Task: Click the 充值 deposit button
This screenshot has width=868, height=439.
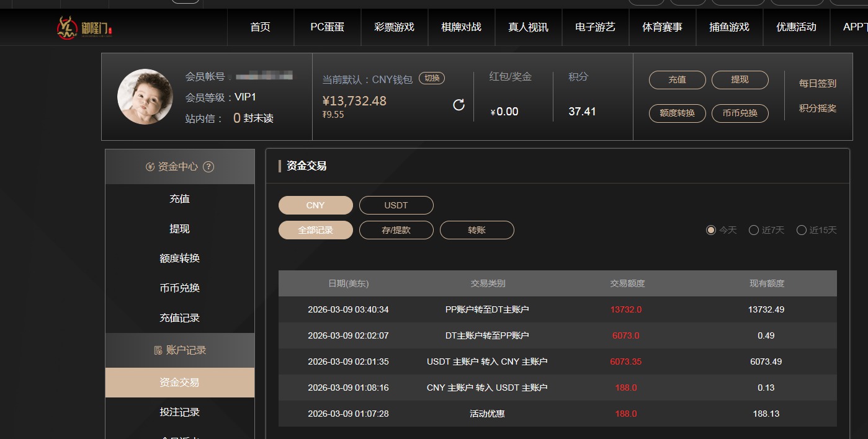Action: [677, 79]
